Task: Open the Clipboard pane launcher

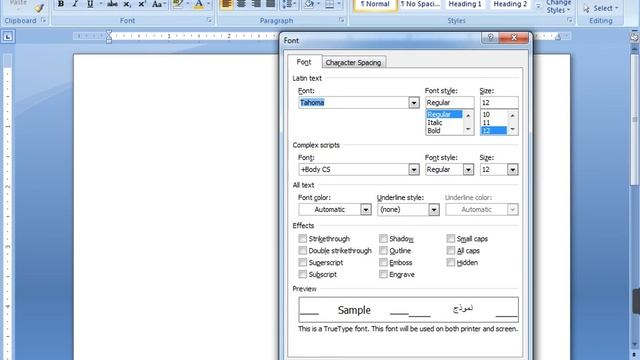Action: pos(43,20)
